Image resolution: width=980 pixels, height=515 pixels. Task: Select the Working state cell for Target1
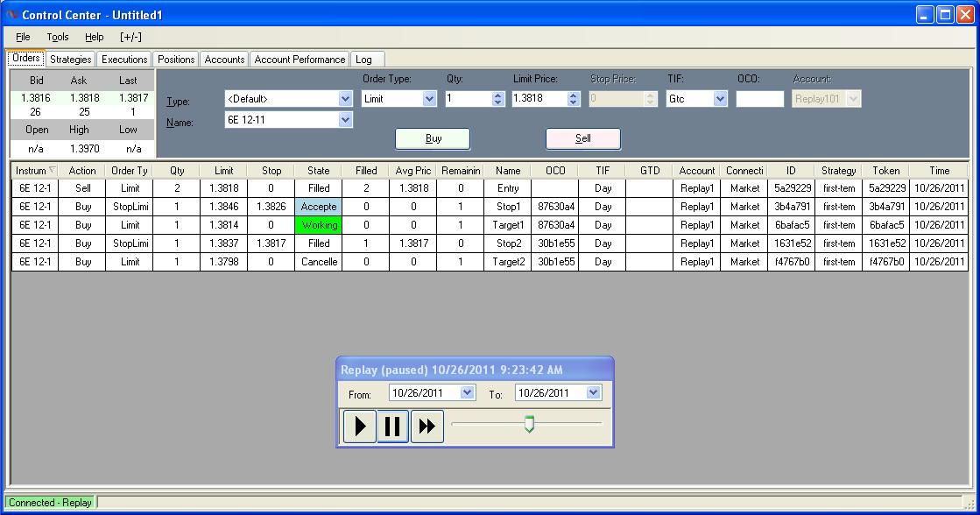coord(319,225)
